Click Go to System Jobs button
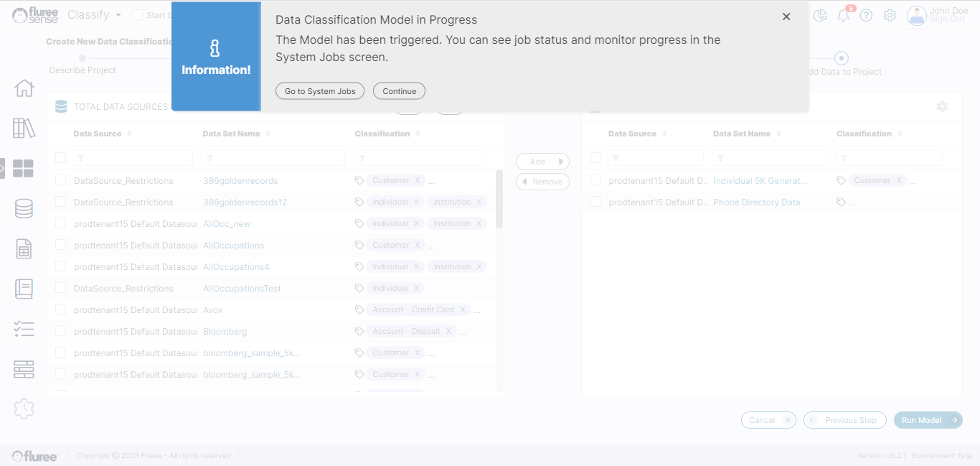Screen dimensions: 980x466 tap(320, 91)
